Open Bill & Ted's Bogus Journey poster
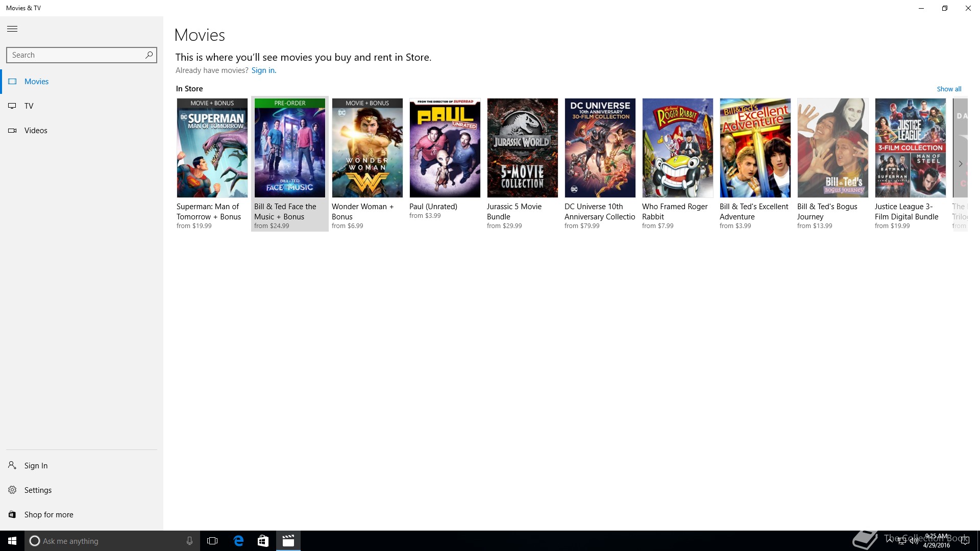This screenshot has width=980, height=551. 833,148
